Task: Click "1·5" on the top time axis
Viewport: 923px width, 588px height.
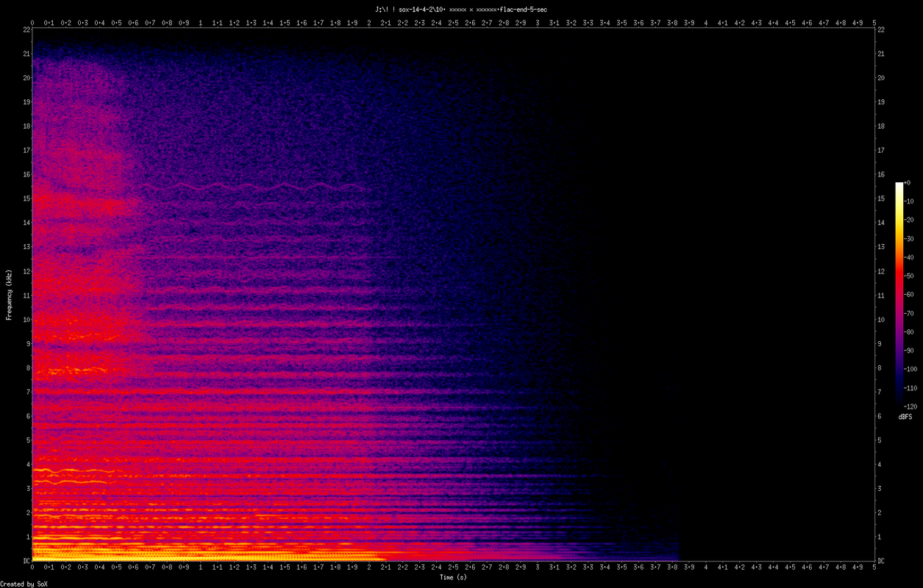Action: (285, 23)
